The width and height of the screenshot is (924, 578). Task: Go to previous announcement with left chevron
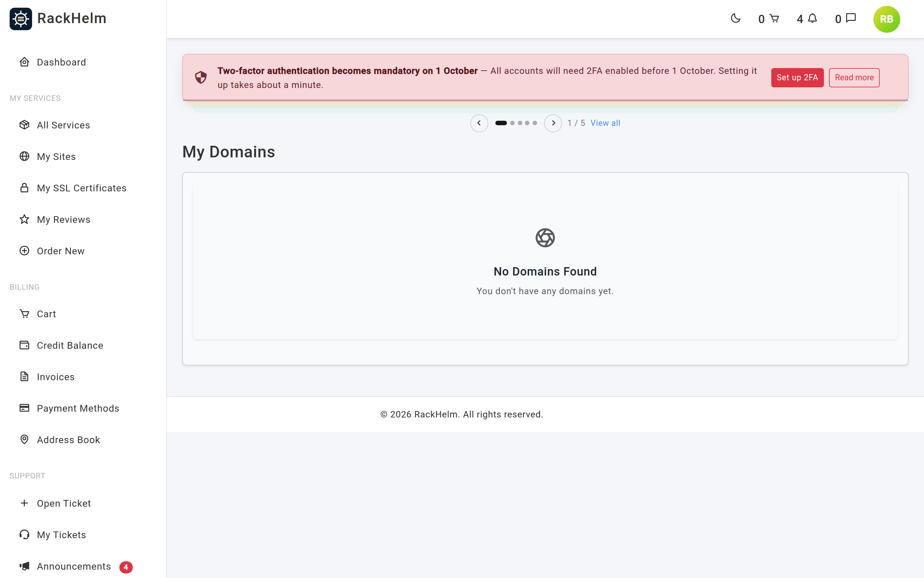(479, 123)
